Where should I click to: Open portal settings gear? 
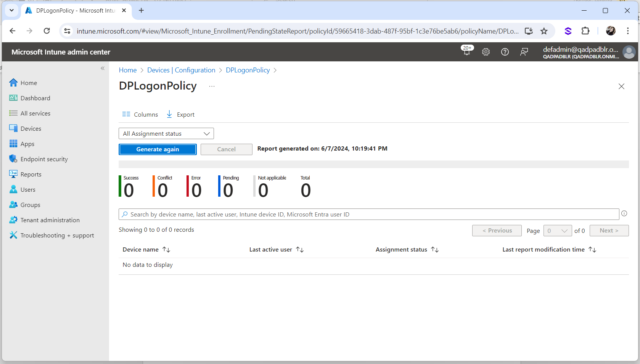pos(486,52)
